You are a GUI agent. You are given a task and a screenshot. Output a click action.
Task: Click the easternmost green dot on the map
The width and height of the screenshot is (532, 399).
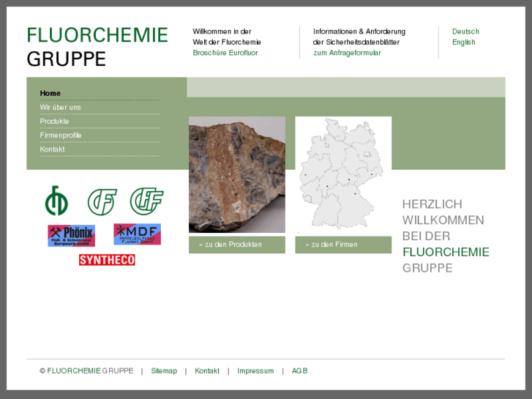pos(372,174)
